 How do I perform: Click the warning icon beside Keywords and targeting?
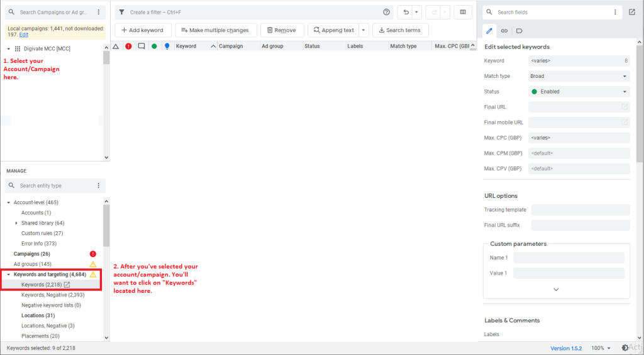pos(93,275)
